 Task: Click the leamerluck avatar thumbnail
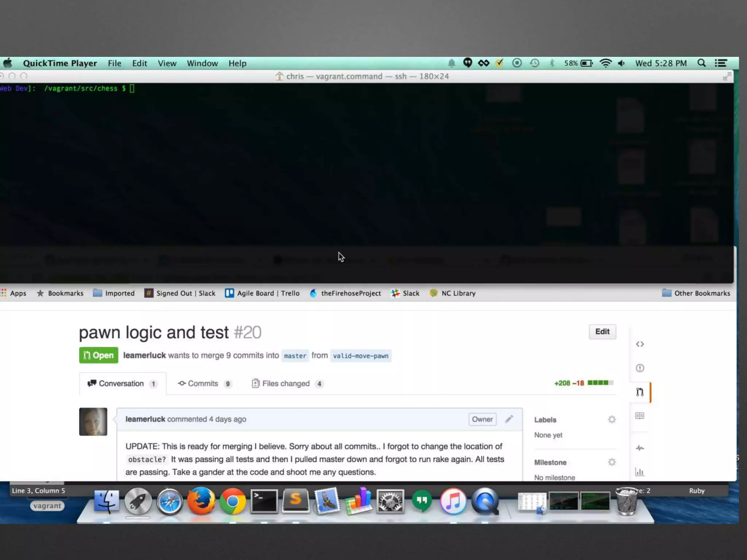click(93, 421)
